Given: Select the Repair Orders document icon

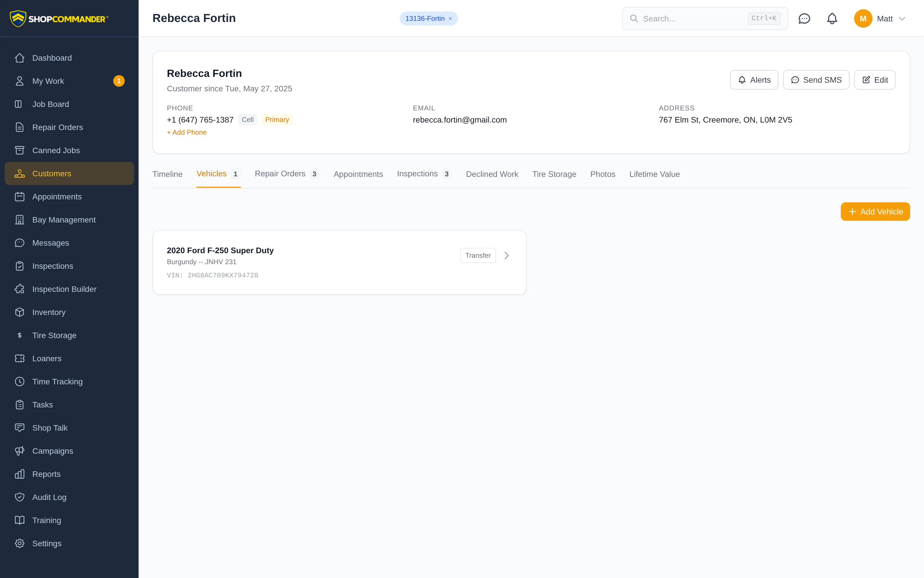Looking at the screenshot, I should point(19,127).
